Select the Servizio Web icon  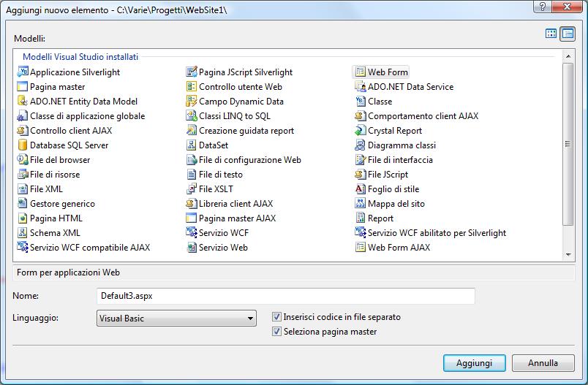point(192,247)
